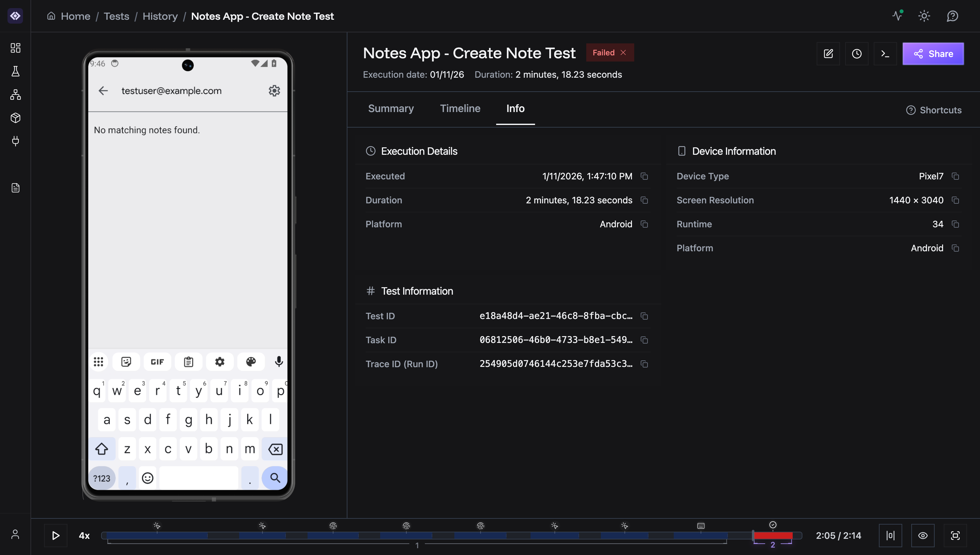Open the terminal icon near Share
980x555 pixels.
(x=885, y=53)
